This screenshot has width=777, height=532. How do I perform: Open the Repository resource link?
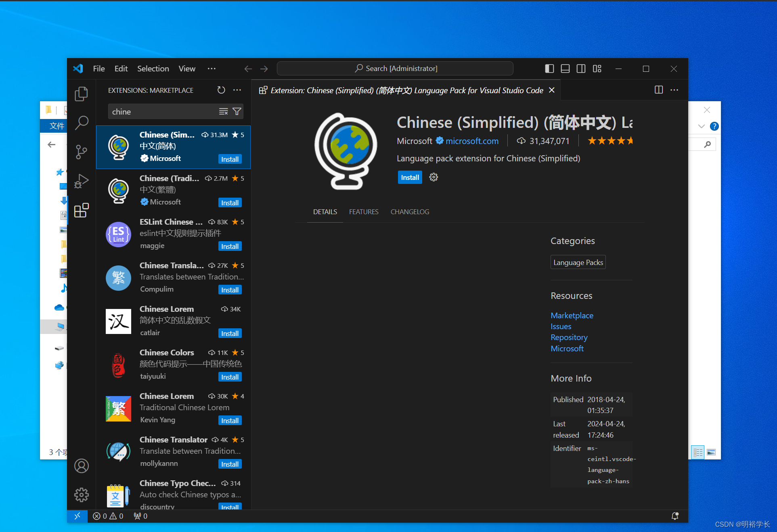(569, 337)
